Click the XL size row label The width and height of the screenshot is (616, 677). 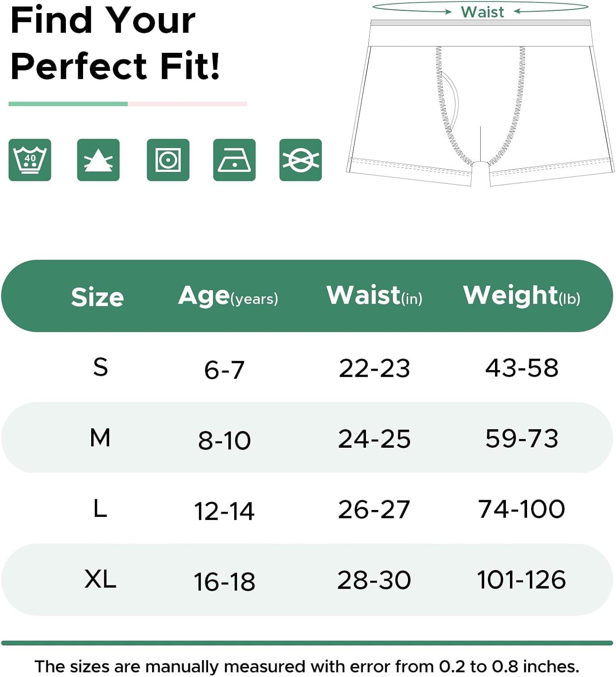pos(100,579)
